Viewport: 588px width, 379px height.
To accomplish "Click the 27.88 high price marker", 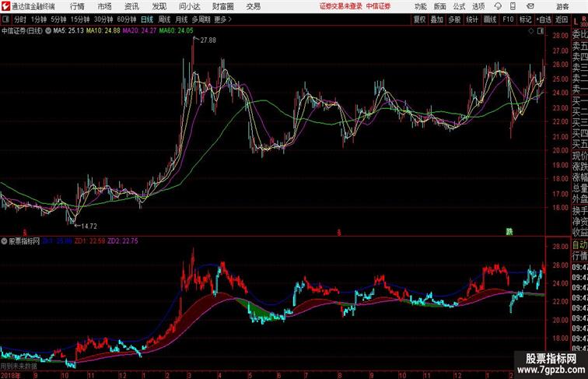I will tap(208, 40).
